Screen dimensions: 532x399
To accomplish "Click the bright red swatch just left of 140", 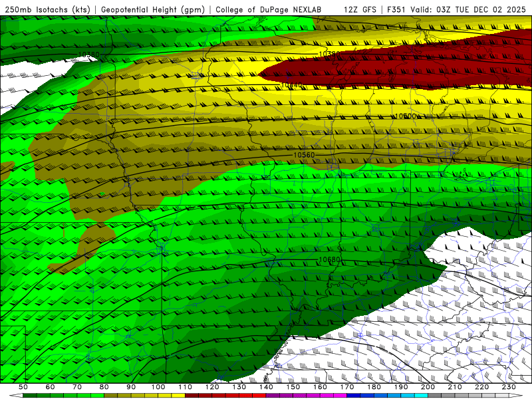I will pyautogui.click(x=259, y=395).
